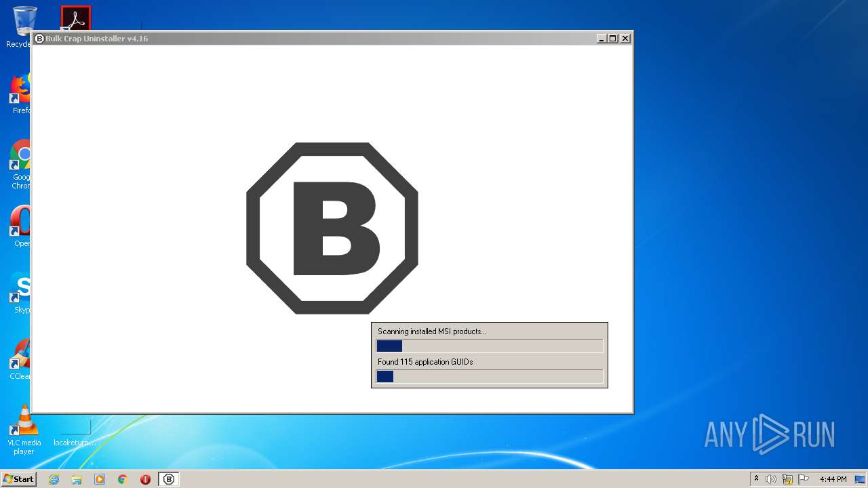Screen dimensions: 868x488
Task: Click the Show desktop button
Action: (860, 479)
